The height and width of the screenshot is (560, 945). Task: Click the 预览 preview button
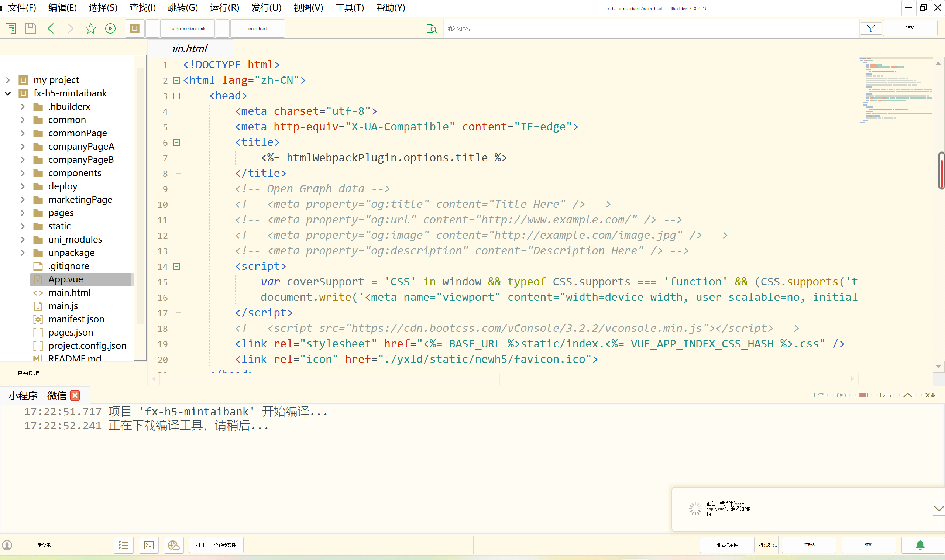910,28
